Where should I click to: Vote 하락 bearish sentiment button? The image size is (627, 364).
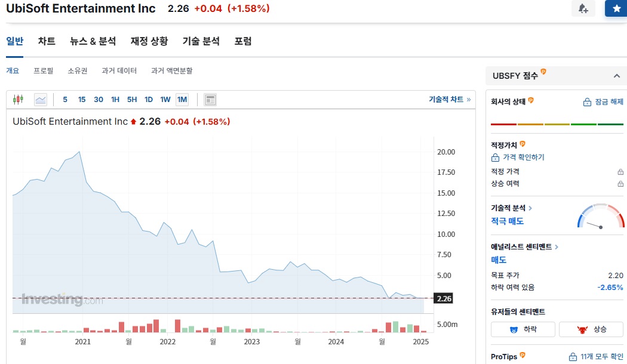point(523,329)
